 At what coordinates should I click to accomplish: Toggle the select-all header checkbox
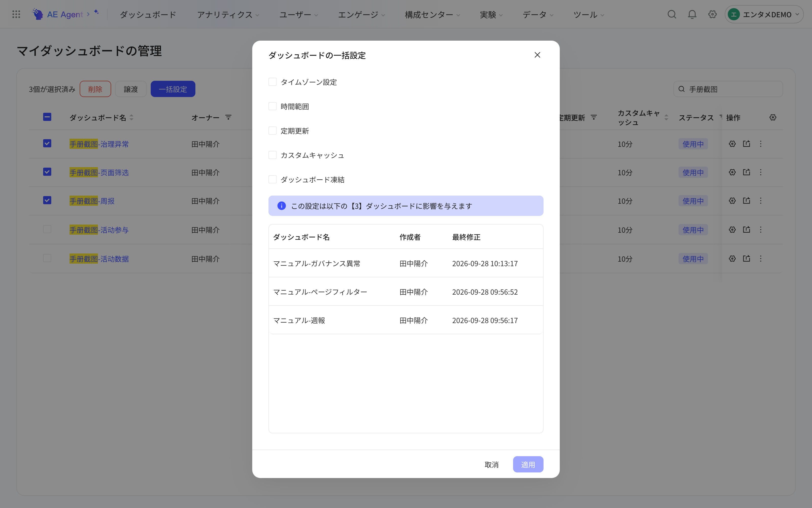click(x=47, y=117)
